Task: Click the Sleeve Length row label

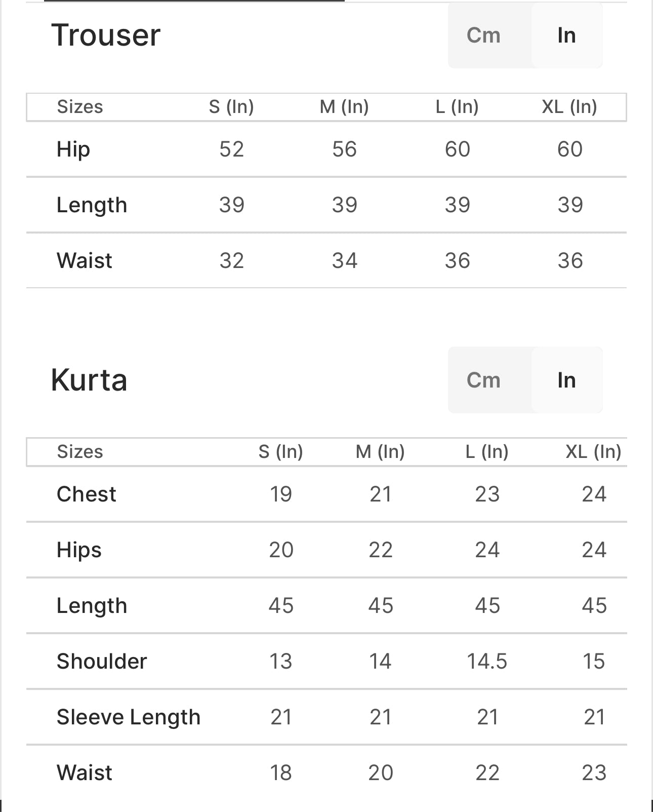Action: pos(129,717)
